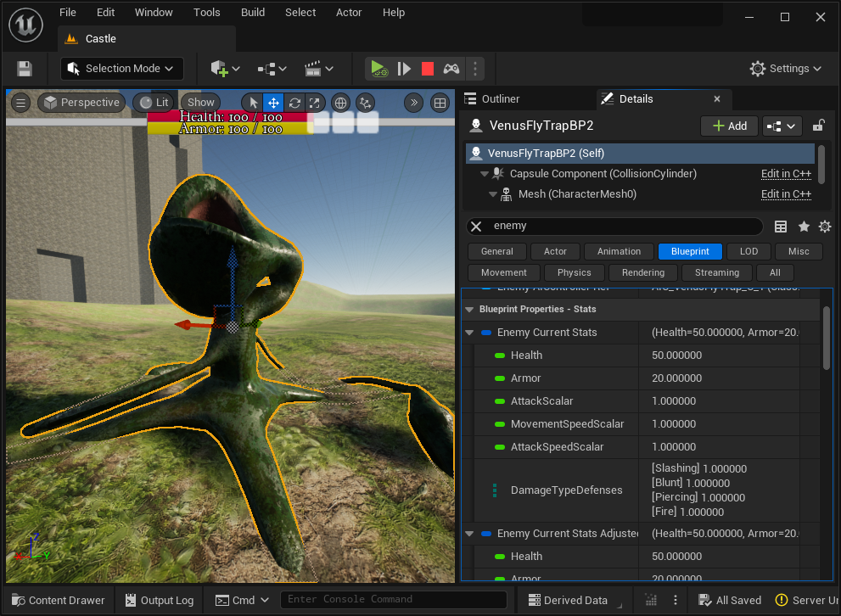Open the Lit view mode dropdown
The height and width of the screenshot is (616, 841).
(154, 103)
